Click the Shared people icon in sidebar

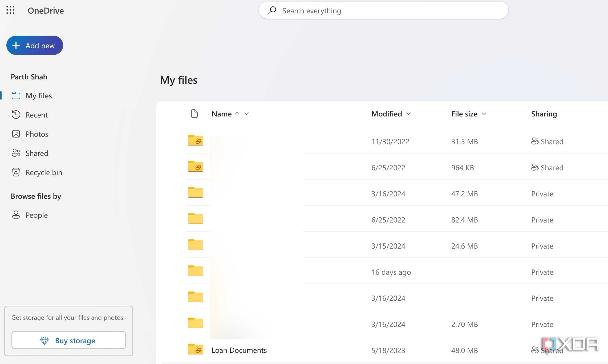[x=16, y=153]
